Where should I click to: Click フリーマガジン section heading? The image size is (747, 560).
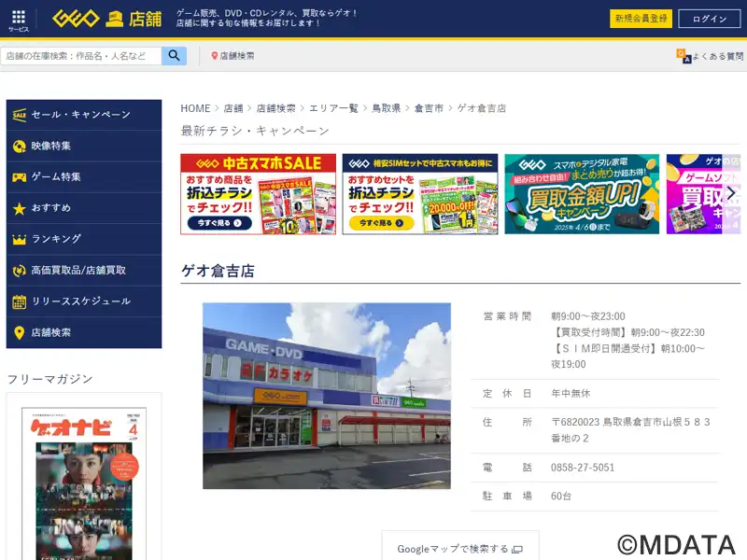coord(50,379)
